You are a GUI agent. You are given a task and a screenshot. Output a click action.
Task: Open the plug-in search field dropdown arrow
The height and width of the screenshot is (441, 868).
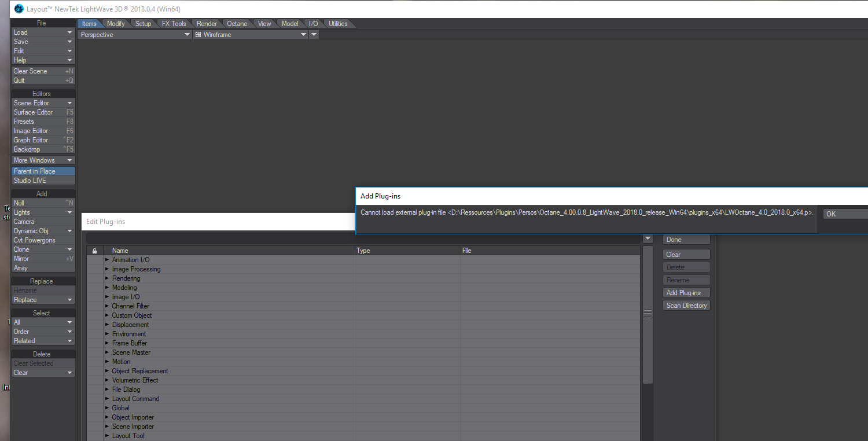pos(648,238)
